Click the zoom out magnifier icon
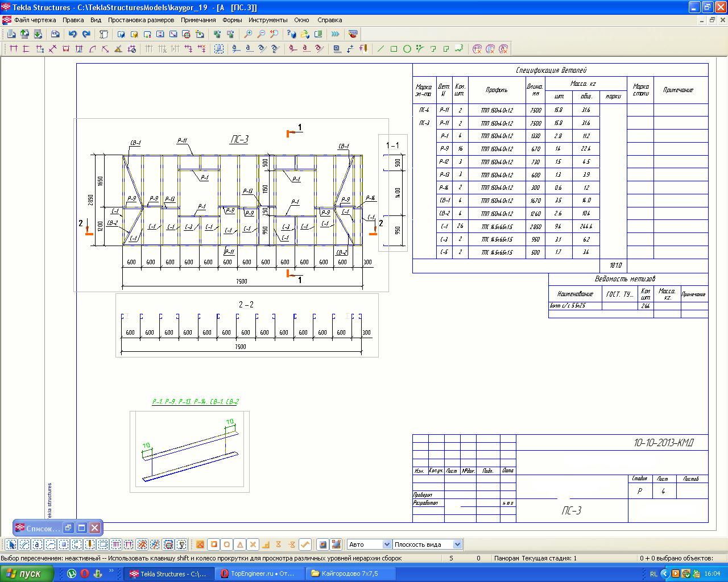 tap(261, 34)
